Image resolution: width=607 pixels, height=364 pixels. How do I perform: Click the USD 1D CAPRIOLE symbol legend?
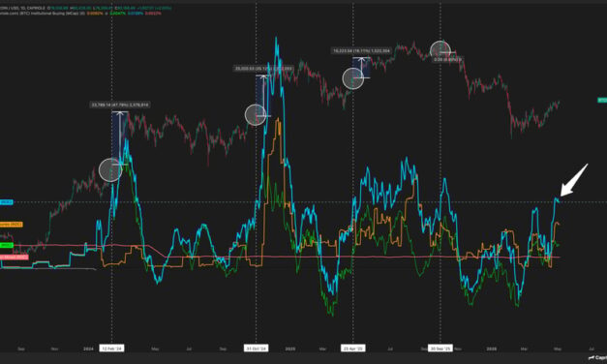22,8
